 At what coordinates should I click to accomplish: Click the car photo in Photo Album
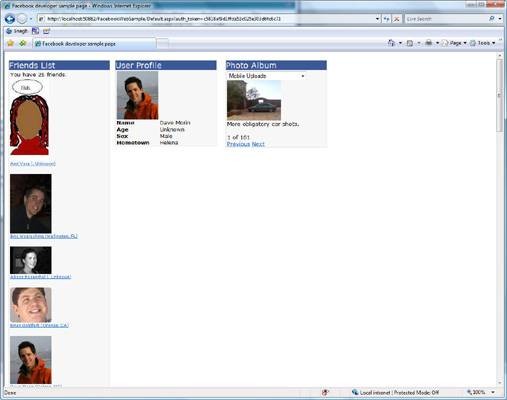254,100
